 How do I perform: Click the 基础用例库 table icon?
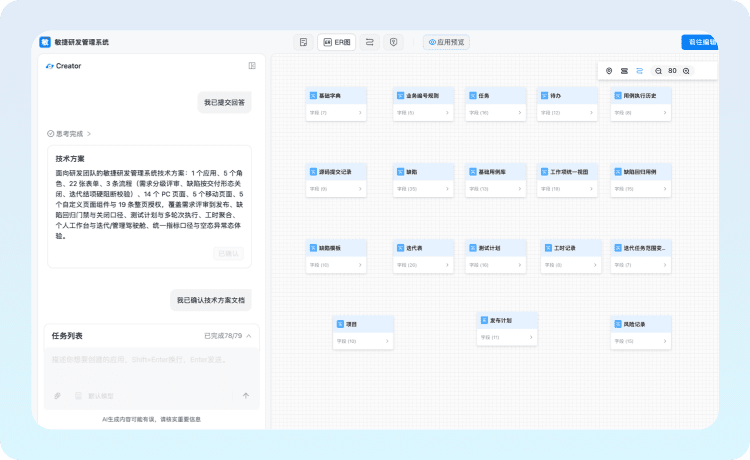[x=473, y=172]
